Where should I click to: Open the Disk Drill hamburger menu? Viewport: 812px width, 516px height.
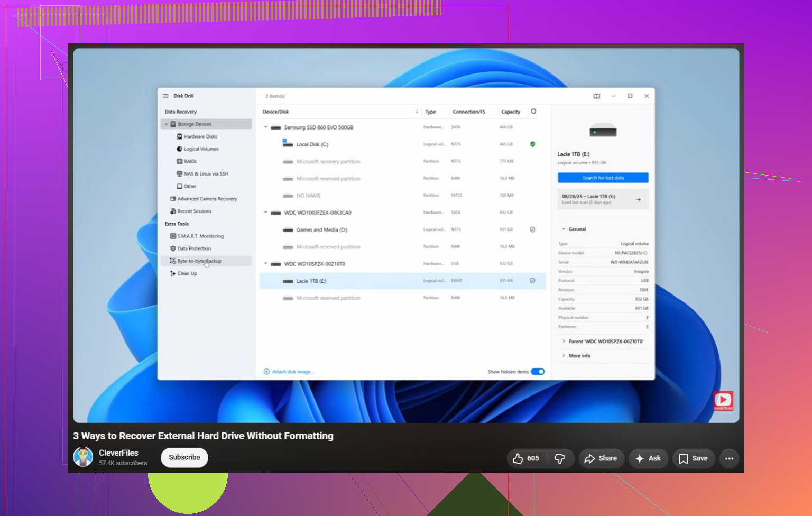(x=165, y=96)
